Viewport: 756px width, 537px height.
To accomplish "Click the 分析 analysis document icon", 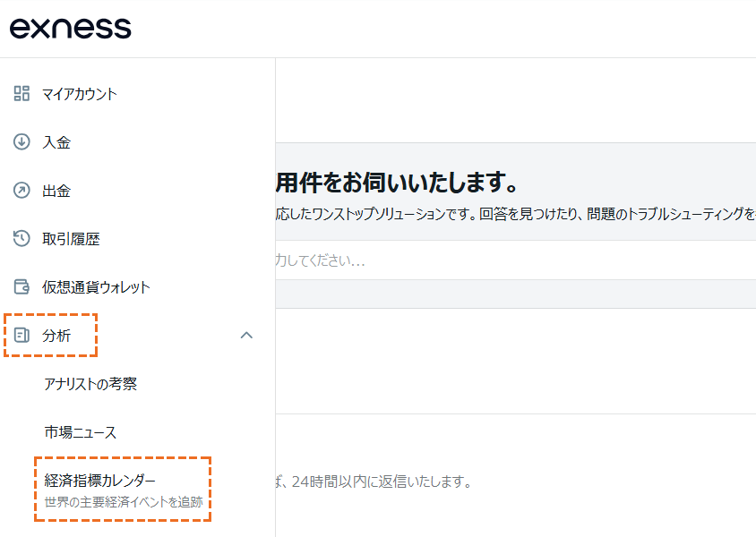I will pos(21,336).
